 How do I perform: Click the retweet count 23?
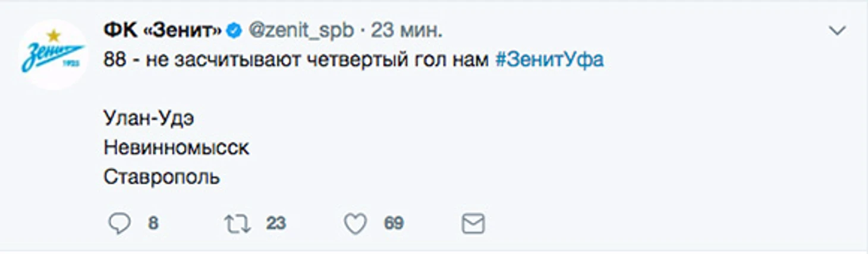click(276, 223)
